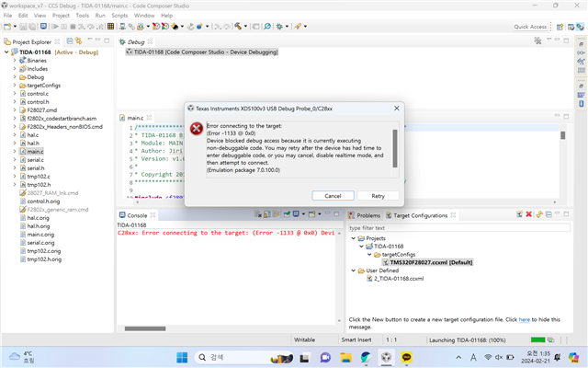Click the Open Console icon
Image resolution: width=588 pixels, height=368 pixels.
311,214
